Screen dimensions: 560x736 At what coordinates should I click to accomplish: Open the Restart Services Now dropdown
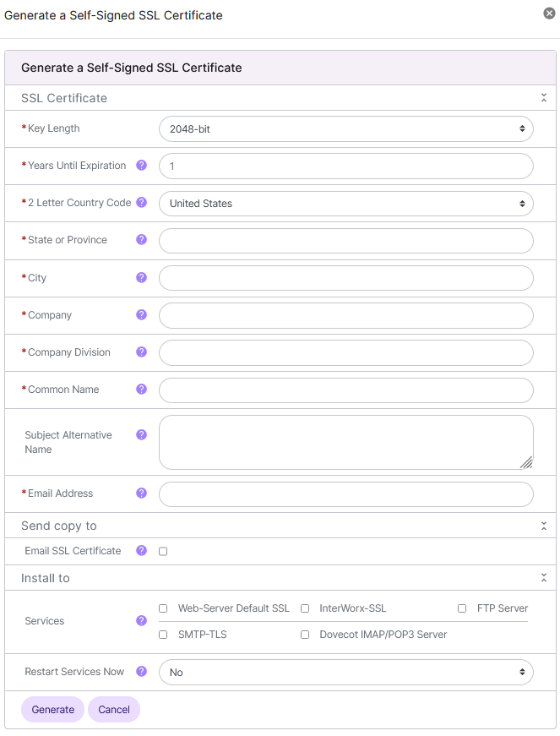345,673
